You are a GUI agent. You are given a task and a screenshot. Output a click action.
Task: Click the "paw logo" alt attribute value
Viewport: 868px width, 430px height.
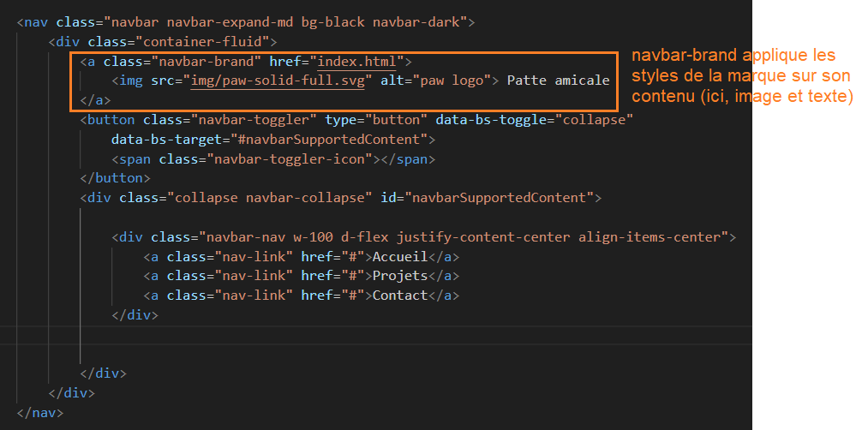pos(450,81)
